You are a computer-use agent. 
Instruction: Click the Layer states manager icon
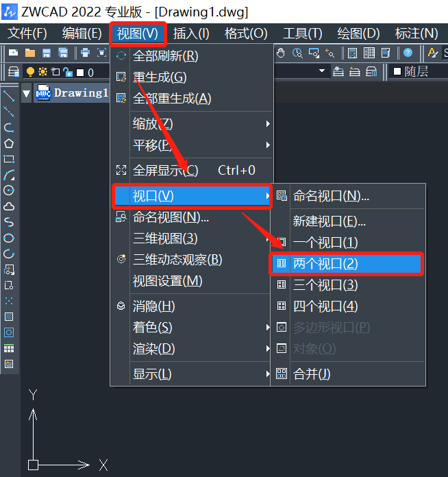coord(371,72)
